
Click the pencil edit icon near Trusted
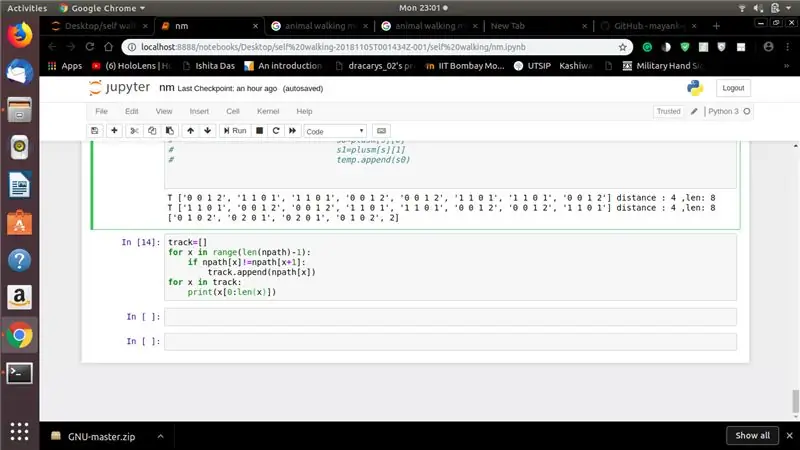coord(694,111)
